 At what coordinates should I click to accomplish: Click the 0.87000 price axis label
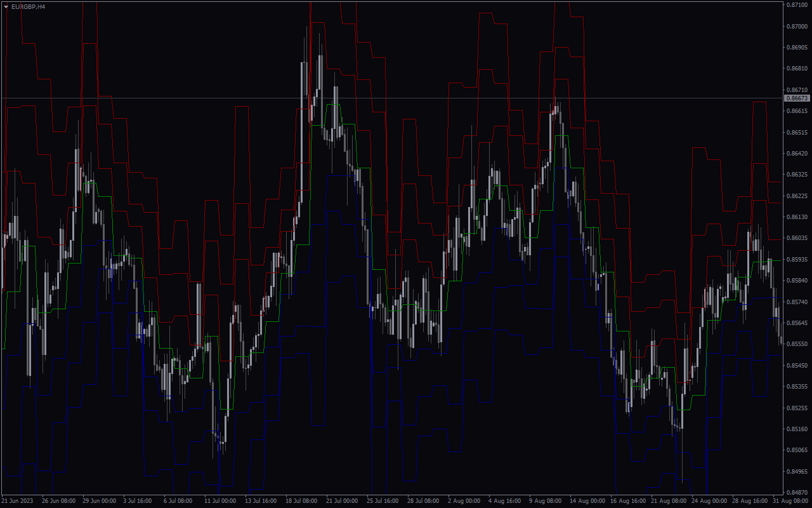(x=797, y=26)
